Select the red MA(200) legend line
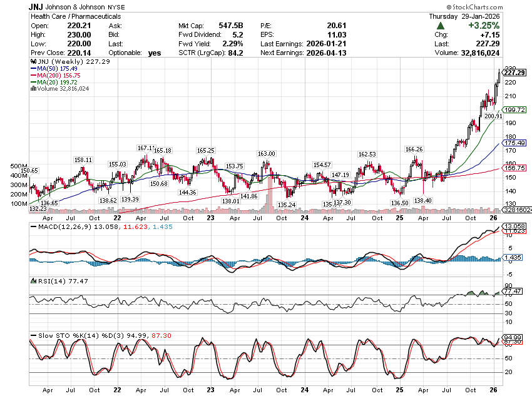This screenshot has height=396, width=532. click(x=33, y=76)
